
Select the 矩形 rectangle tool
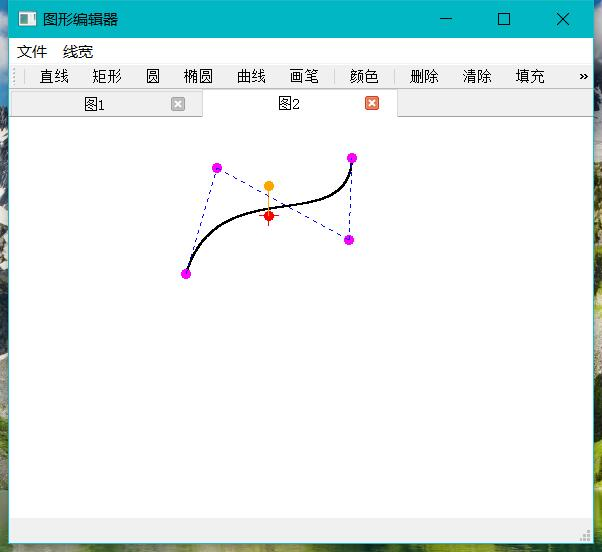tap(107, 76)
